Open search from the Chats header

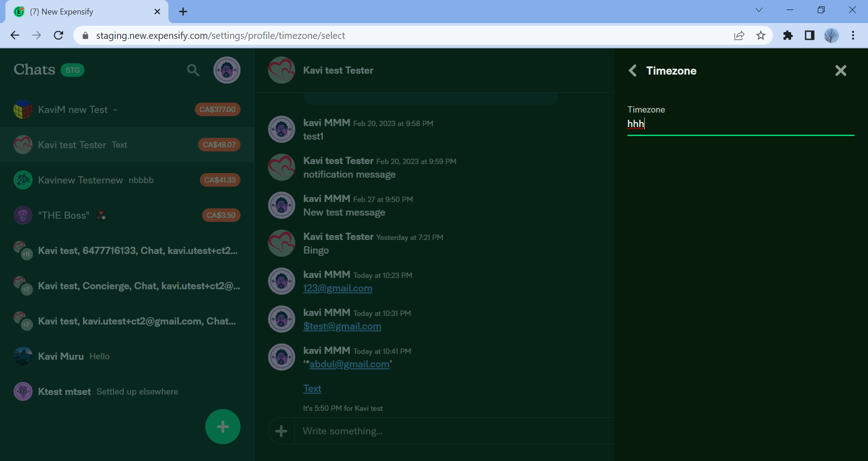coord(193,70)
